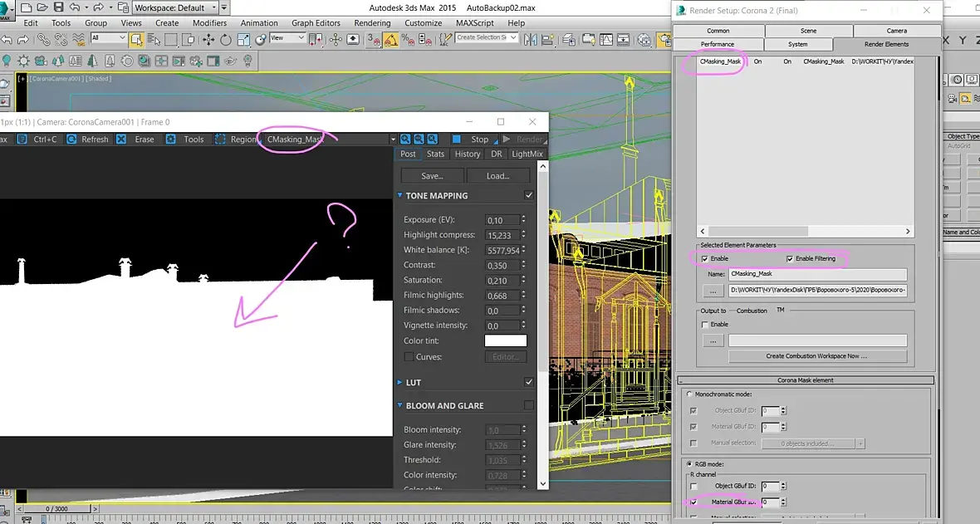Open the Workspace: Default dropdown
980x524 pixels.
[x=174, y=7]
